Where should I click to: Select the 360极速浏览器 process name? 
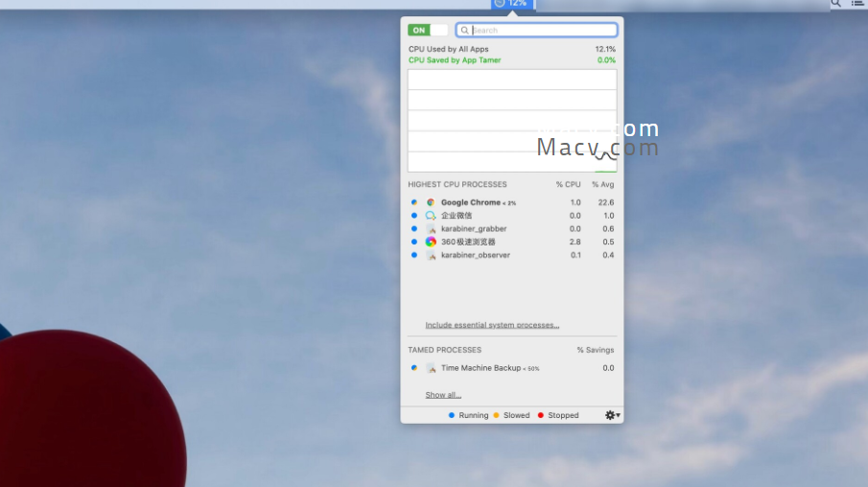pyautogui.click(x=468, y=242)
